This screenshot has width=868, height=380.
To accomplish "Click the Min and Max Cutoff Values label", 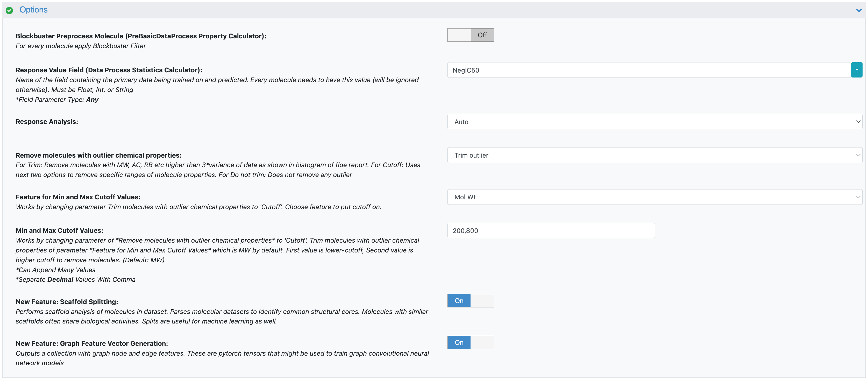I will 59,231.
